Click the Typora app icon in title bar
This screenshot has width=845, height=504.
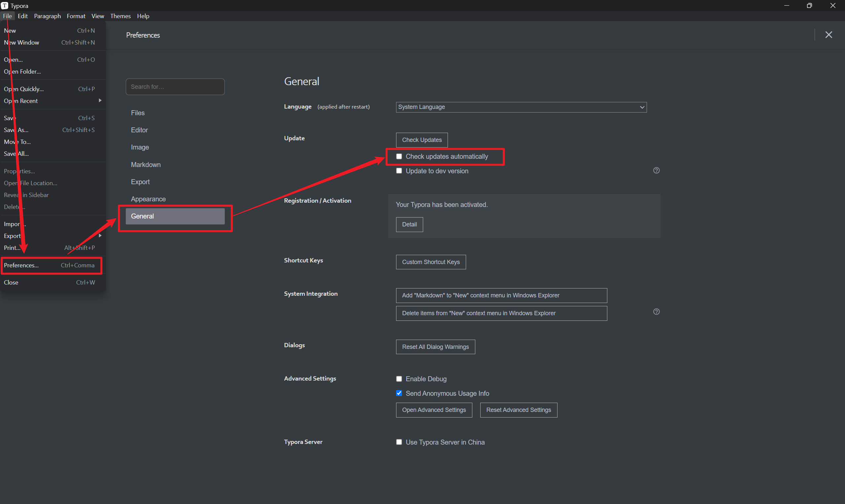tap(4, 5)
